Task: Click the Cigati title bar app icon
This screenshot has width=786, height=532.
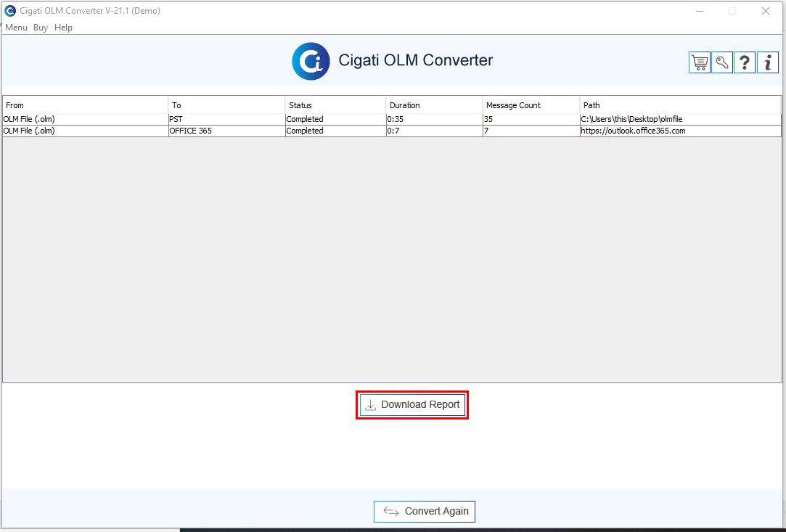Action: [x=10, y=11]
